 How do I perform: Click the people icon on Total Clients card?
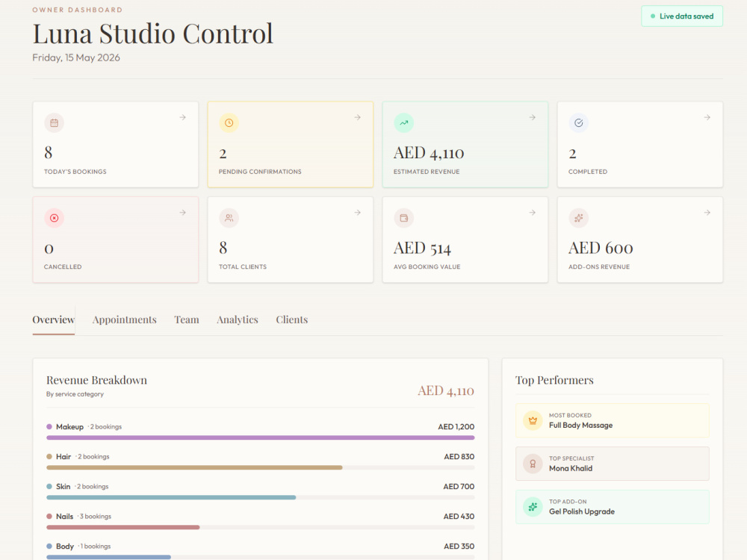[229, 218]
